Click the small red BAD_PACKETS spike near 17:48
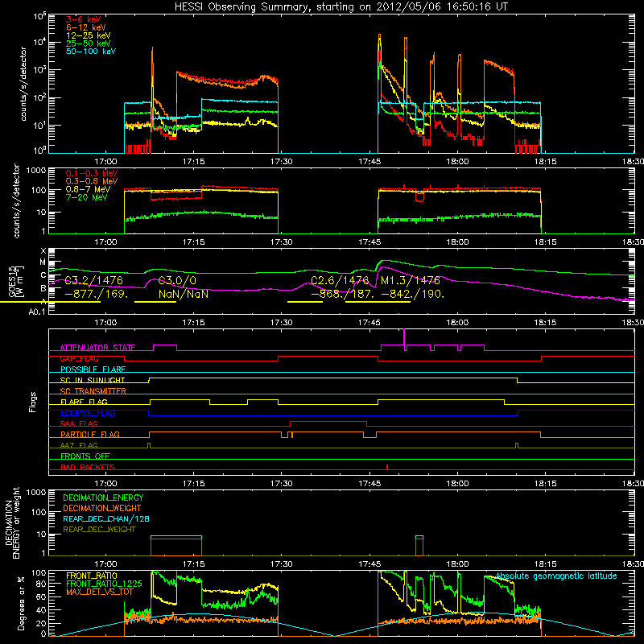The height and width of the screenshot is (644, 644). click(387, 467)
